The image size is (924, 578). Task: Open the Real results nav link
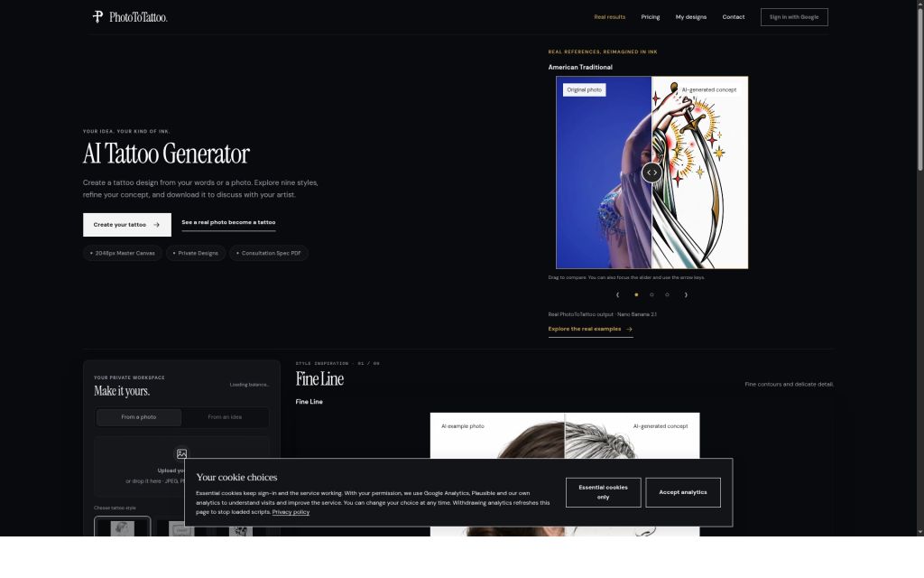pyautogui.click(x=609, y=17)
